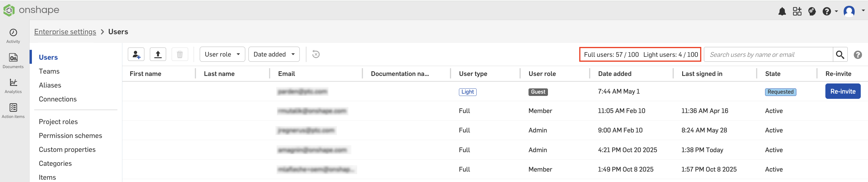Sort by User type column header
868x182 pixels.
[x=473, y=74]
